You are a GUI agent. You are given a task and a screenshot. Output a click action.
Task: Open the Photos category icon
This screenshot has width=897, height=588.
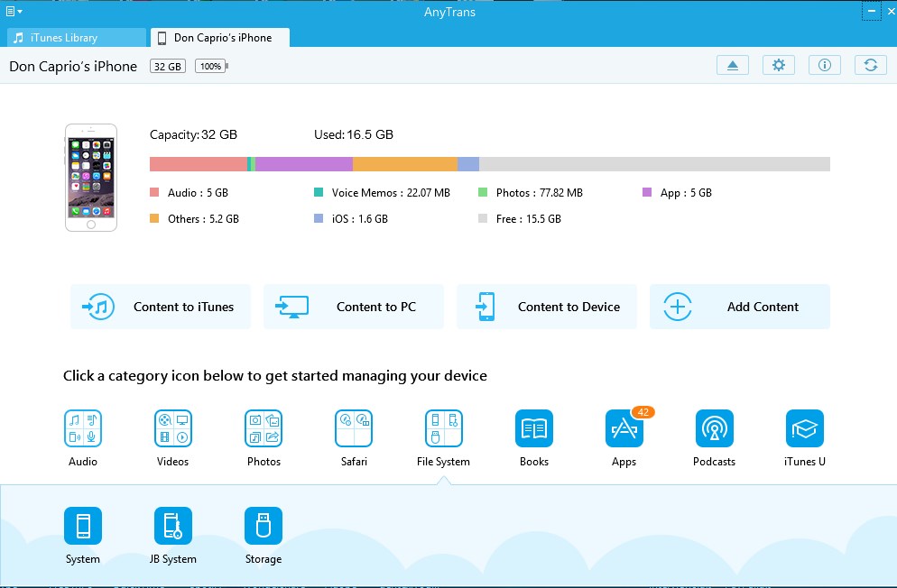[x=264, y=428]
